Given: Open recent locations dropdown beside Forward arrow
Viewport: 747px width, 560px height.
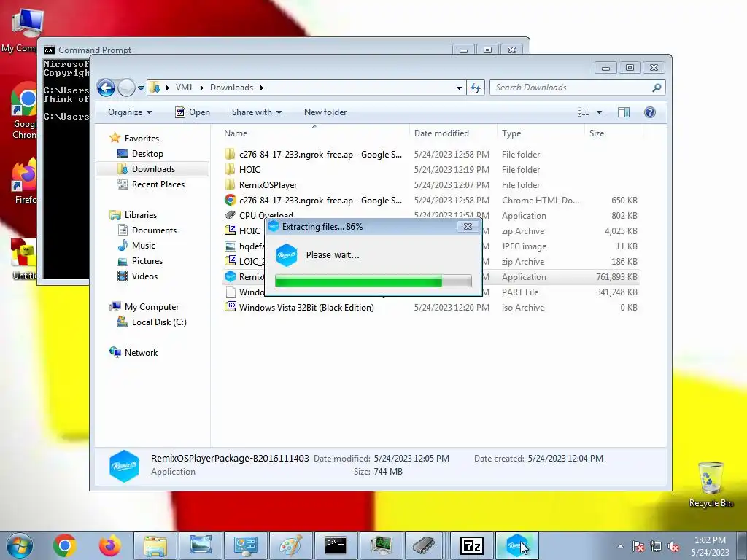Looking at the screenshot, I should tap(141, 88).
